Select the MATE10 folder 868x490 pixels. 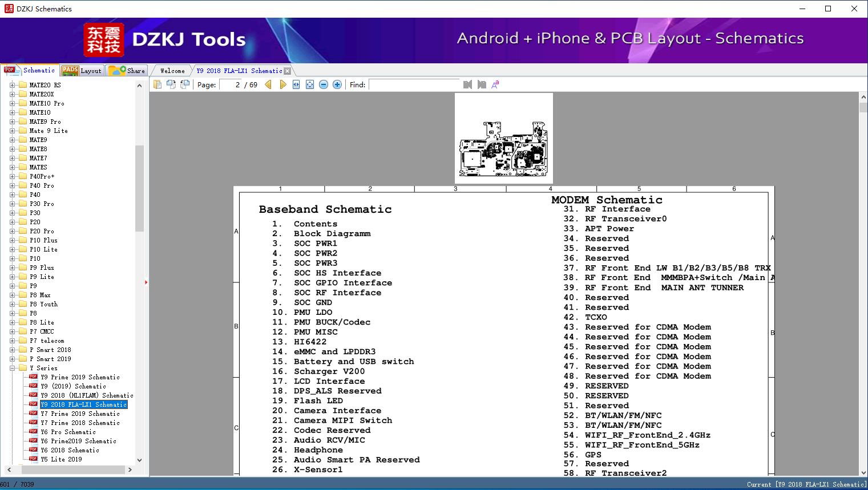(x=40, y=112)
